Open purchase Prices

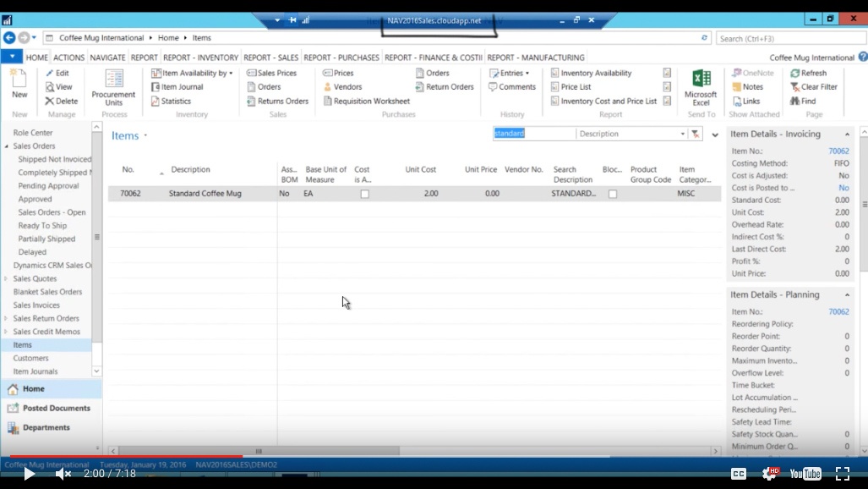tap(338, 74)
